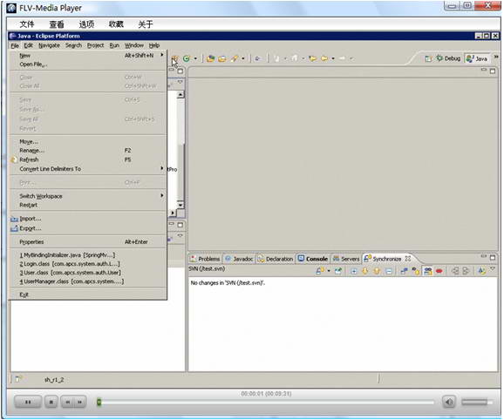Viewport: 504px width, 420px height.
Task: Open recent file MyBindingInitializer.java
Action: [x=87, y=255]
